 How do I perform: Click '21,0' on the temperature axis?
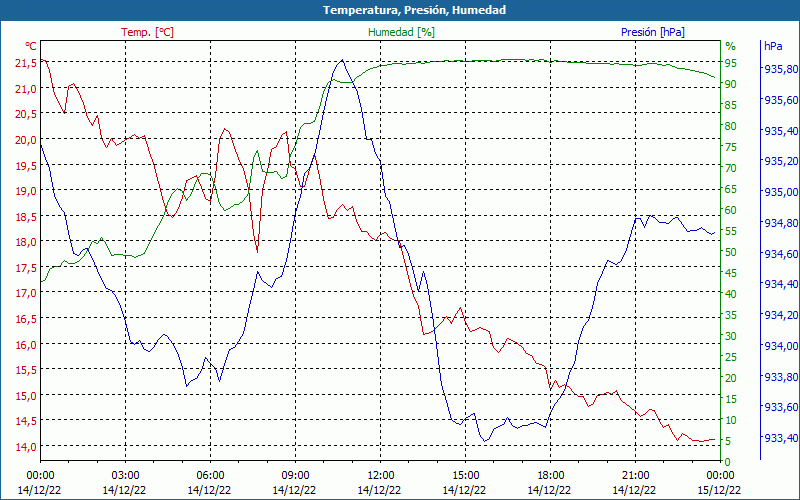click(27, 89)
